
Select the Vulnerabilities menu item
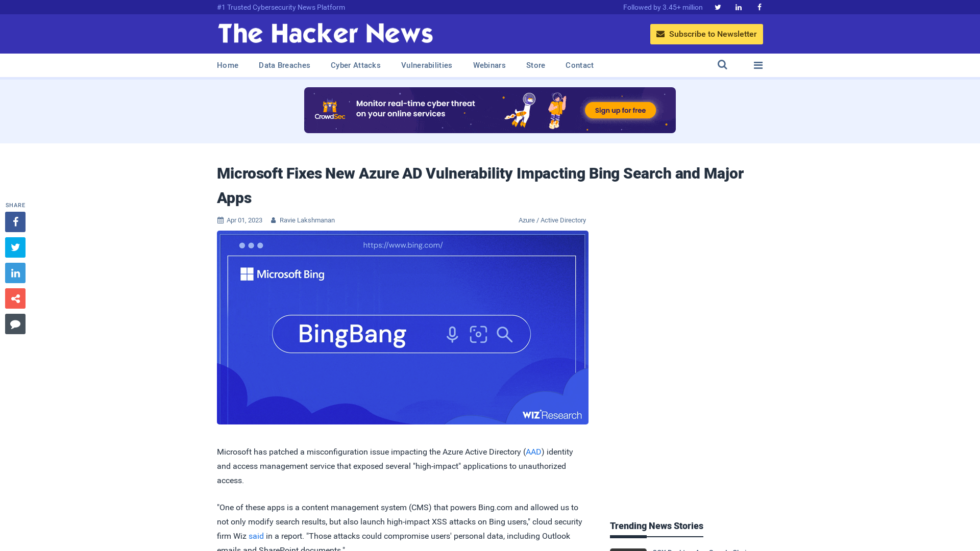tap(426, 65)
